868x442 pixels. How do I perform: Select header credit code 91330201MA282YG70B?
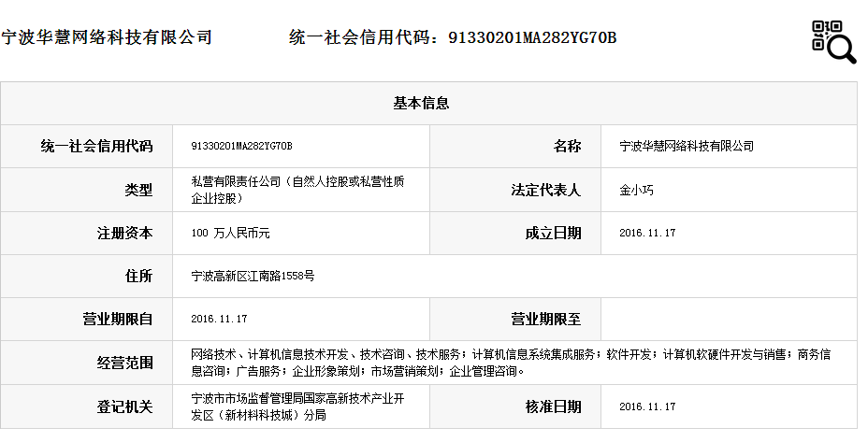[x=532, y=37]
